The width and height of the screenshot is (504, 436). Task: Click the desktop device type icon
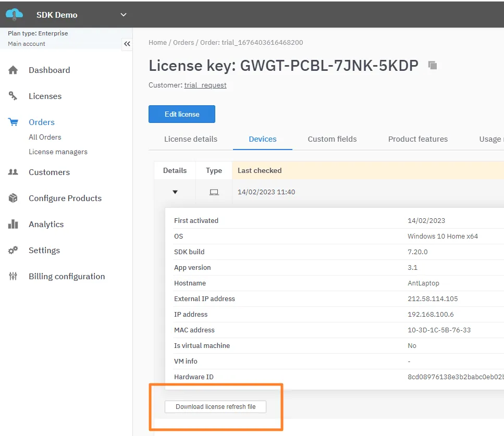pos(214,192)
